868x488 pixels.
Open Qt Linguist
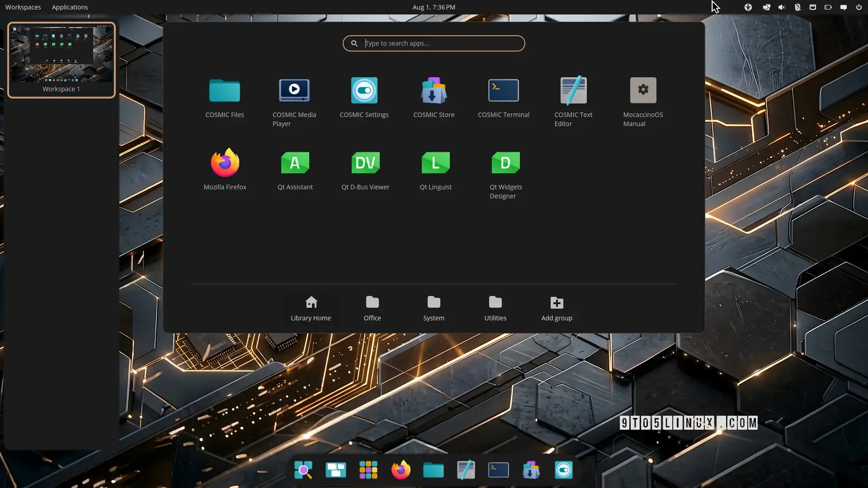[435, 170]
